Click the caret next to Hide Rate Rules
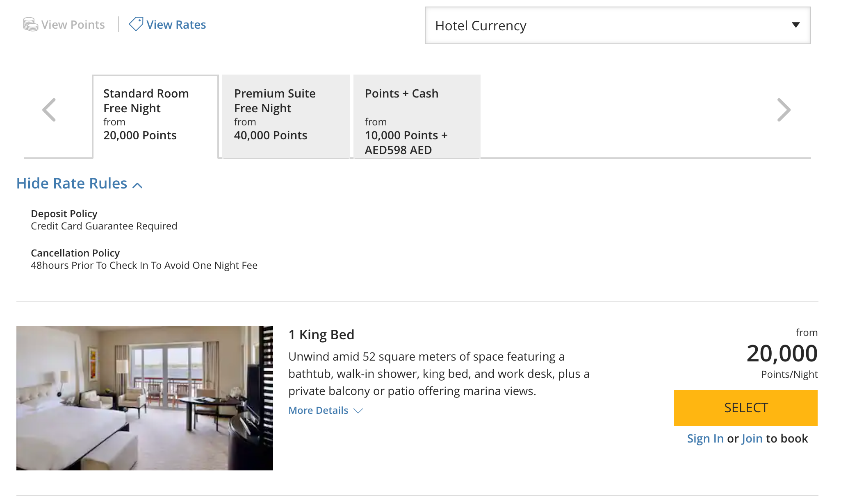Screen dimensions: 857x504 [138, 186]
